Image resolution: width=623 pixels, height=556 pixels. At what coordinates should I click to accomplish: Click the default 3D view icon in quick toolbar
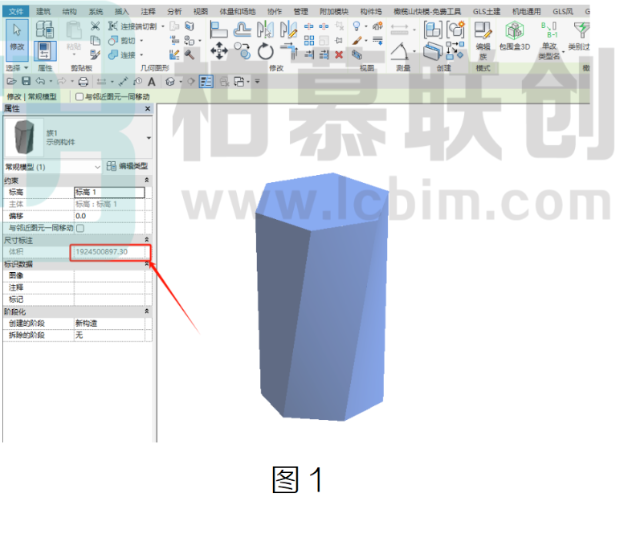170,82
